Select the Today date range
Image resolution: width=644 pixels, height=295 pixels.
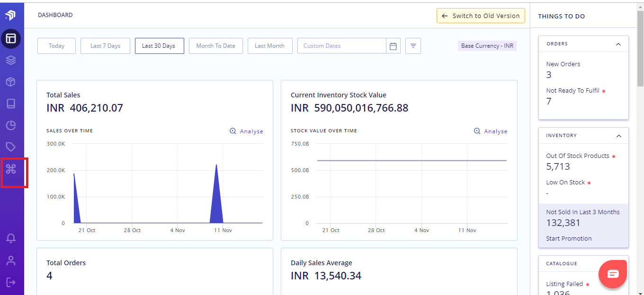pos(56,45)
